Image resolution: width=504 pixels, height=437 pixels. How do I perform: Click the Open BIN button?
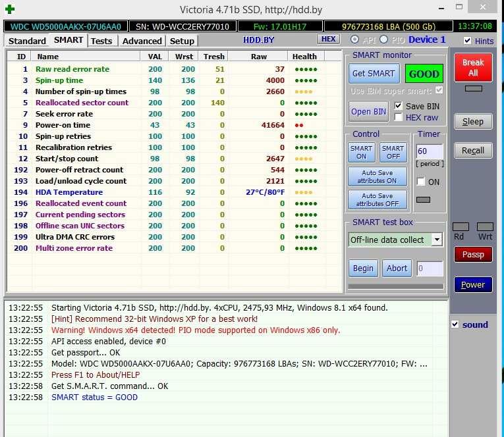368,111
